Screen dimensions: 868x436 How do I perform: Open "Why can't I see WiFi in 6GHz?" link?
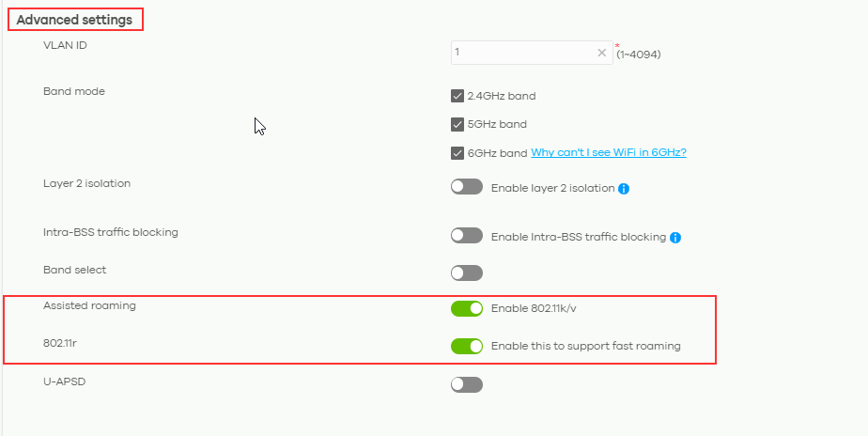608,153
